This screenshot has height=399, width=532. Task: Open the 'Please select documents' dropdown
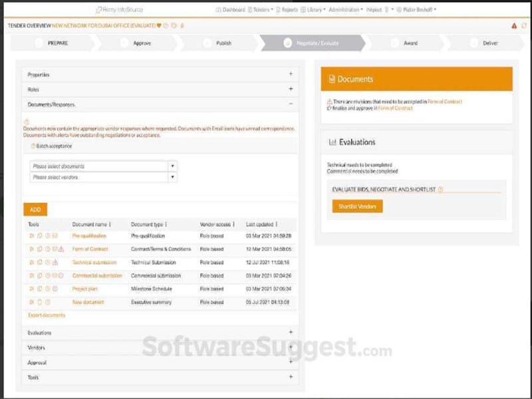[x=173, y=166]
